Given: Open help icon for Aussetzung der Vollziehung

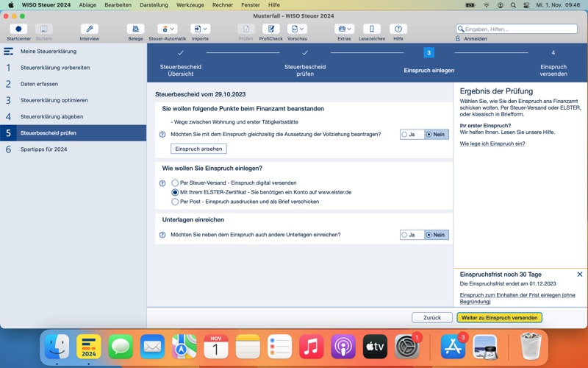Looking at the screenshot, I should (x=162, y=135).
